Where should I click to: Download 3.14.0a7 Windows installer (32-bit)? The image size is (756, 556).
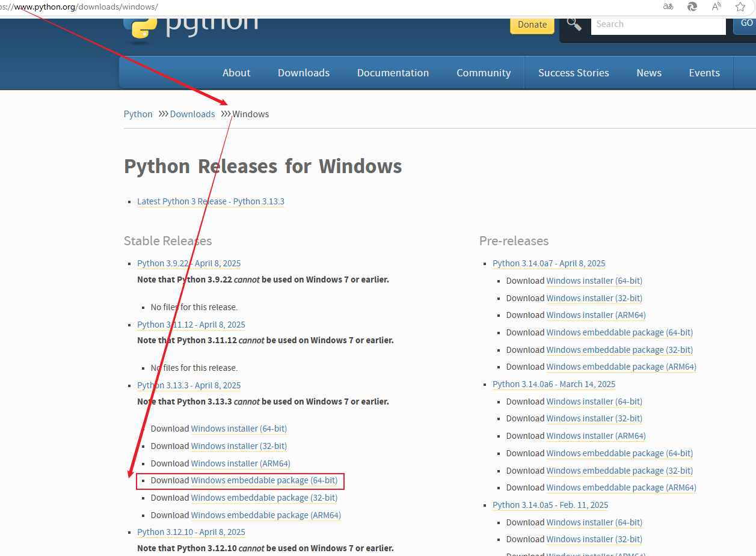coord(594,298)
